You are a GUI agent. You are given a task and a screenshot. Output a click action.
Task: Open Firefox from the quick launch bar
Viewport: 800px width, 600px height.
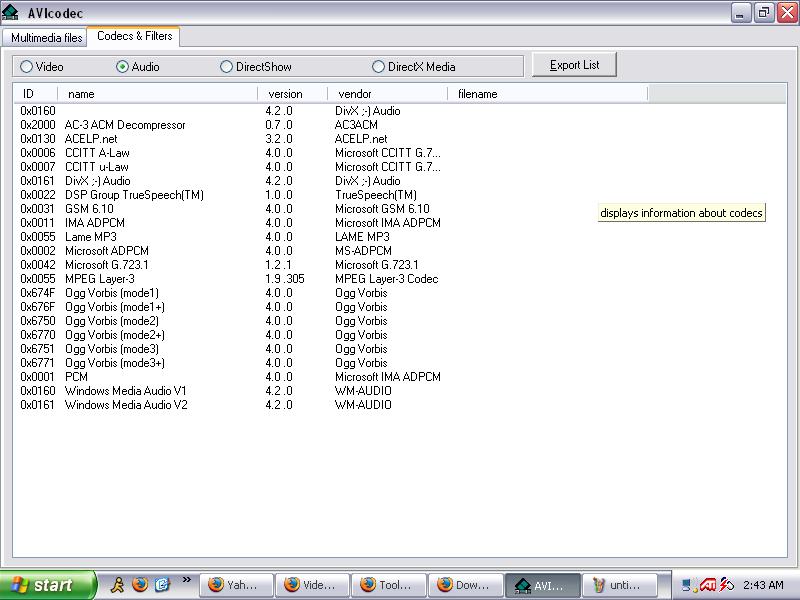(x=140, y=584)
